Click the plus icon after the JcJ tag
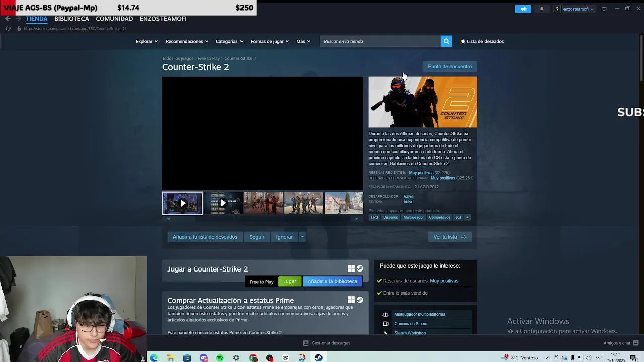 click(x=467, y=217)
